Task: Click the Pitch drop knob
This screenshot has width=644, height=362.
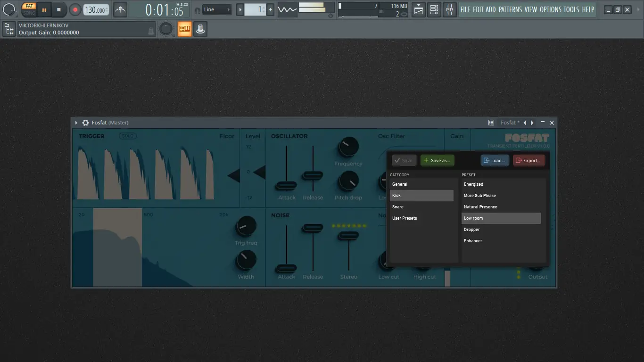Action: point(348,181)
